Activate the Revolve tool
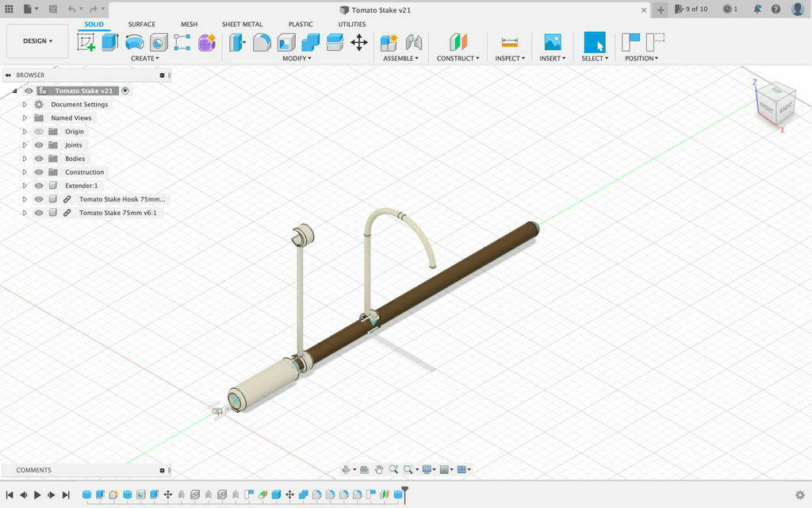This screenshot has height=508, width=812. tap(133, 41)
